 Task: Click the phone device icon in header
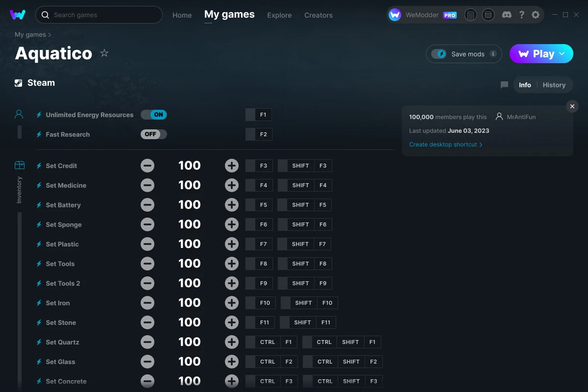click(x=470, y=15)
